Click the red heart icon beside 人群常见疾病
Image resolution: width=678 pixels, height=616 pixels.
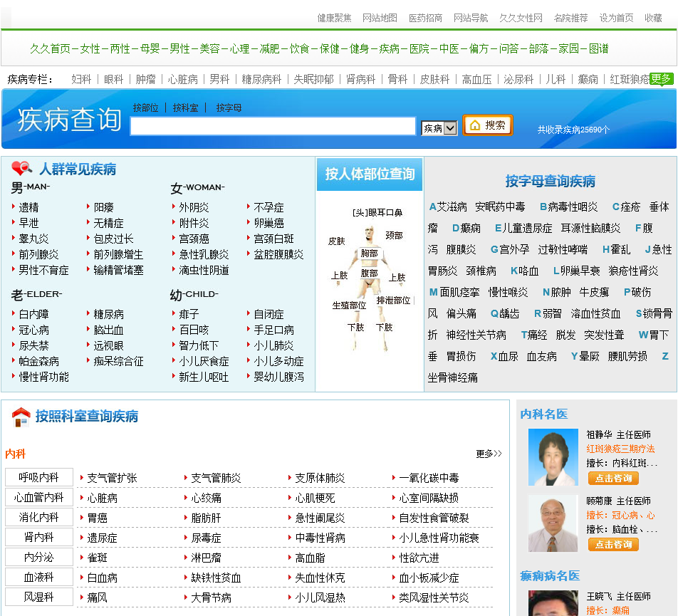(x=22, y=169)
